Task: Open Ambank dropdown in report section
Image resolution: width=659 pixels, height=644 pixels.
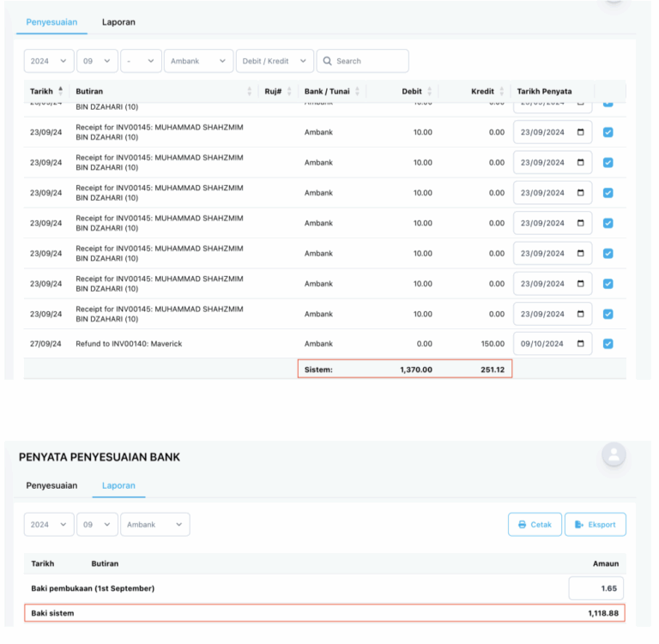Action: [x=155, y=524]
